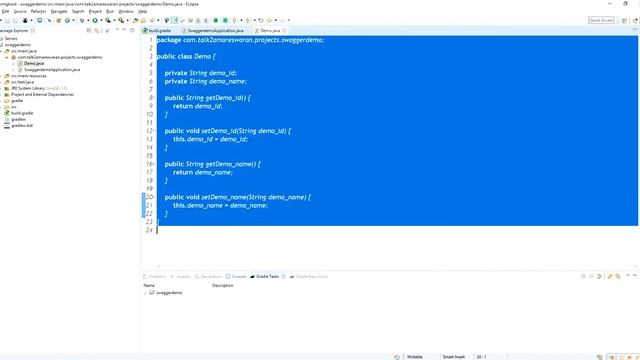Select the src/main/resources folder
The width and height of the screenshot is (640, 360).
[x=29, y=76]
